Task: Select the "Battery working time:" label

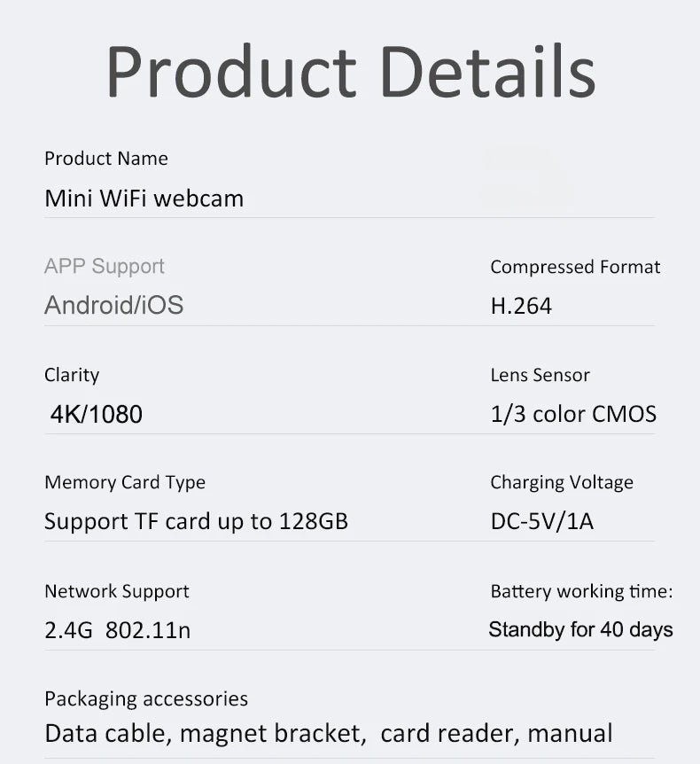Action: pyautogui.click(x=581, y=591)
